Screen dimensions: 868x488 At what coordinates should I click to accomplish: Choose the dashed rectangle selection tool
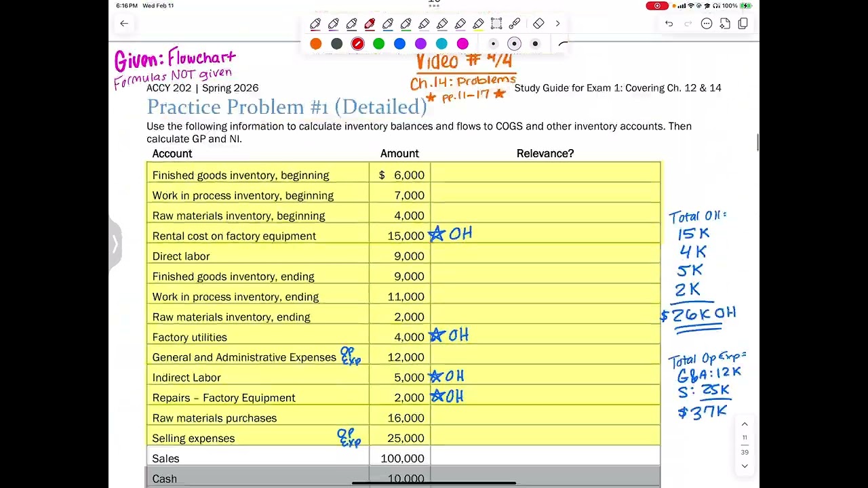tap(496, 24)
